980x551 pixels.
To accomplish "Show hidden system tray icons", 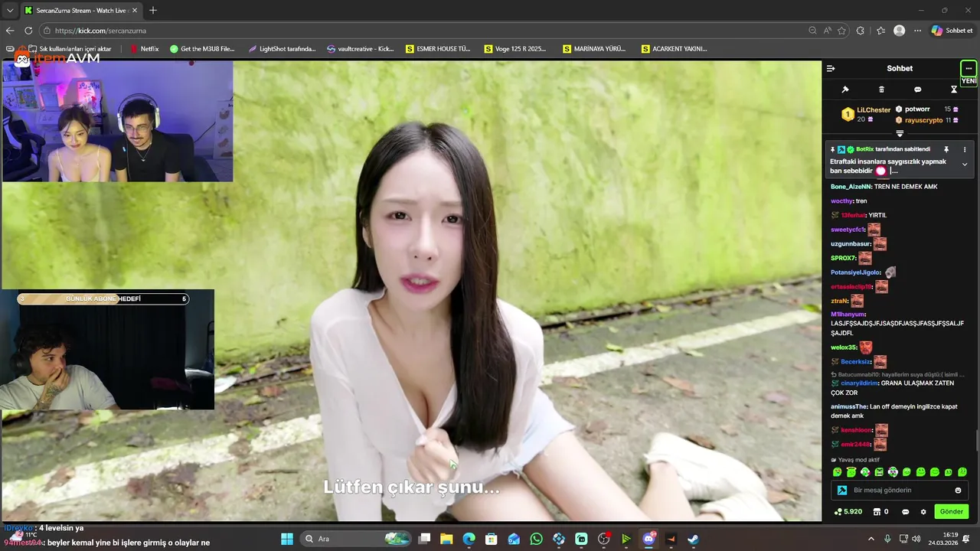I will [871, 539].
